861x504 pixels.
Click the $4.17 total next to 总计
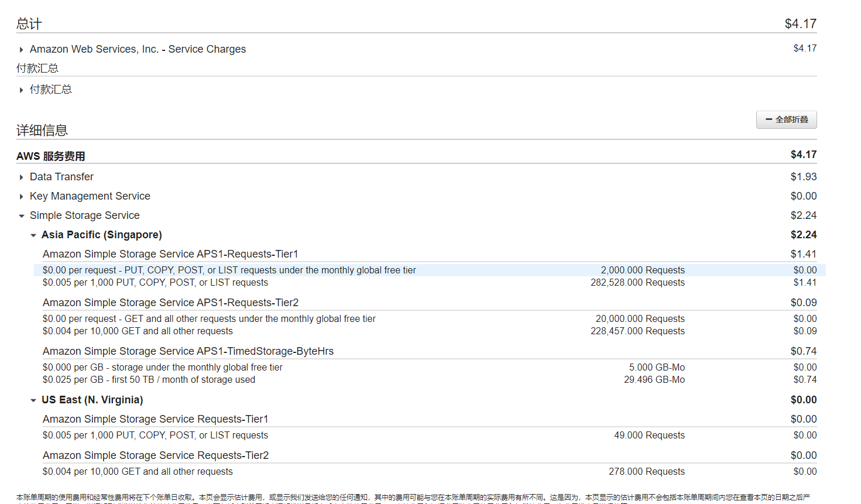801,24
